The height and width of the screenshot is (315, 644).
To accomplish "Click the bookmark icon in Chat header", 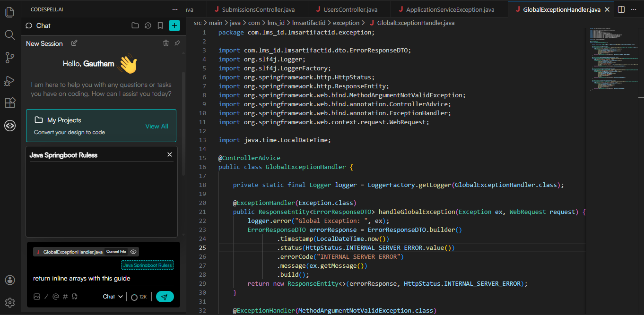I will [160, 26].
